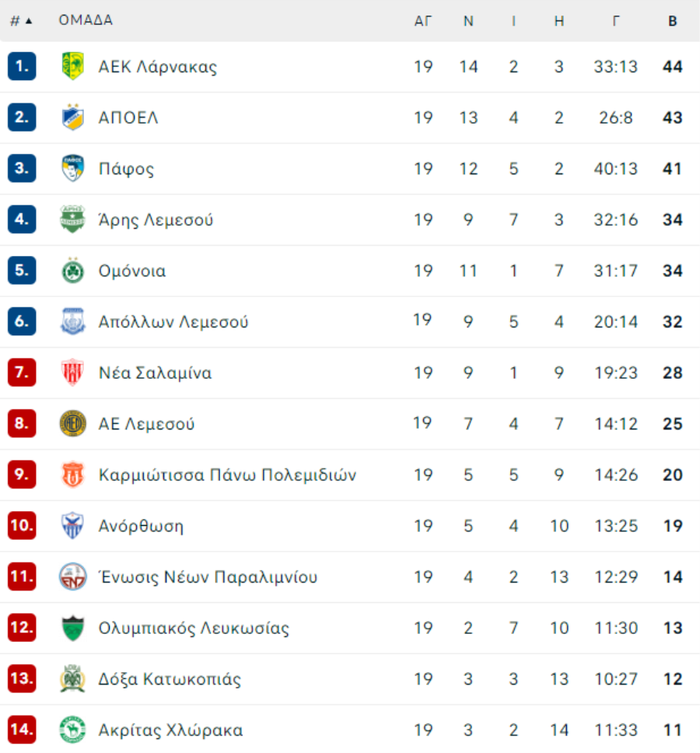This screenshot has height=753, width=700.
Task: Click the Νέα Σαλαμίνα red striped crest
Action: click(x=73, y=372)
